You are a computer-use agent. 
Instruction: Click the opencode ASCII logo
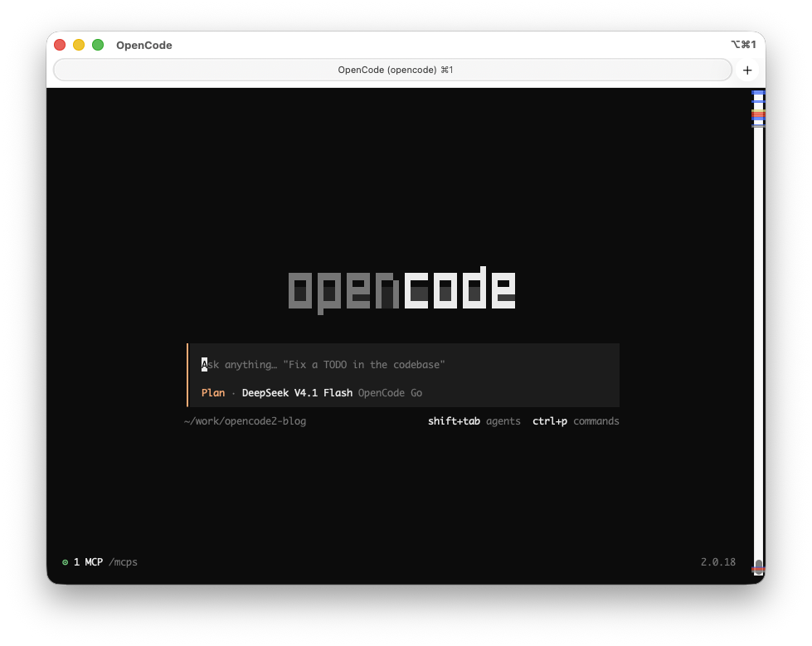pos(401,290)
